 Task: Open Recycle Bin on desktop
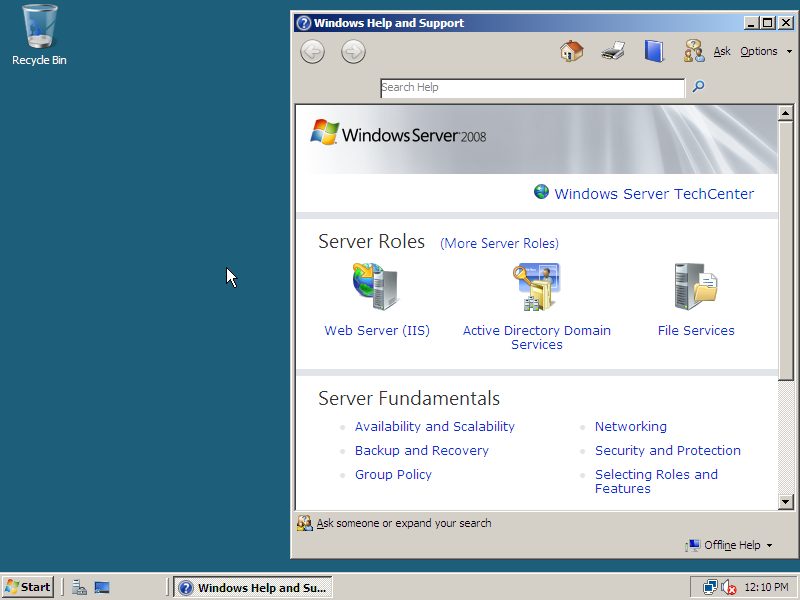pyautogui.click(x=39, y=27)
